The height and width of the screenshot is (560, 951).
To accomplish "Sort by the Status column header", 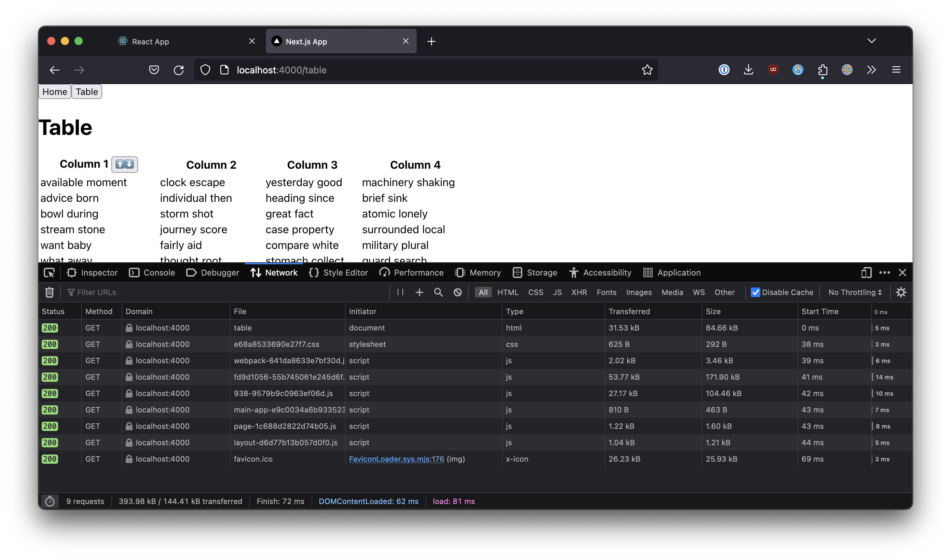I will pyautogui.click(x=60, y=311).
